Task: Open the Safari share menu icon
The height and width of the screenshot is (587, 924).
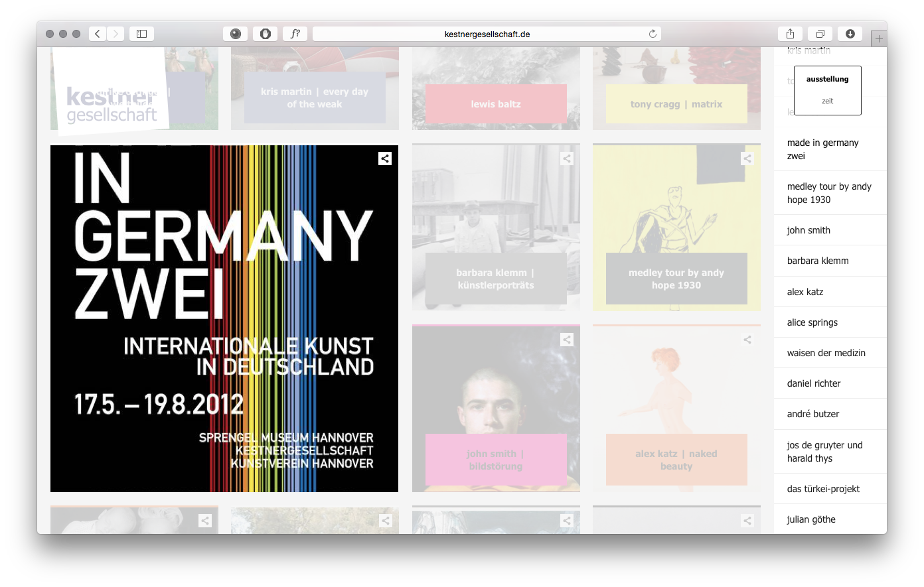Action: point(790,34)
